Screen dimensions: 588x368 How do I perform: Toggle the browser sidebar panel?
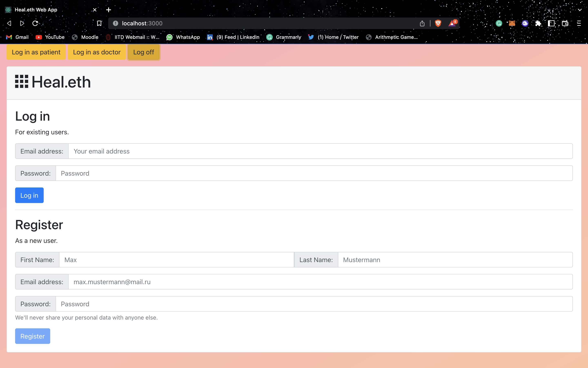(x=551, y=23)
